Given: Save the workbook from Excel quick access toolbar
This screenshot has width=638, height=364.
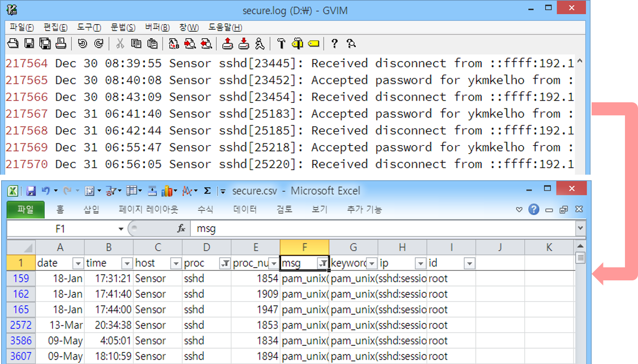Looking at the screenshot, I should coord(31,190).
